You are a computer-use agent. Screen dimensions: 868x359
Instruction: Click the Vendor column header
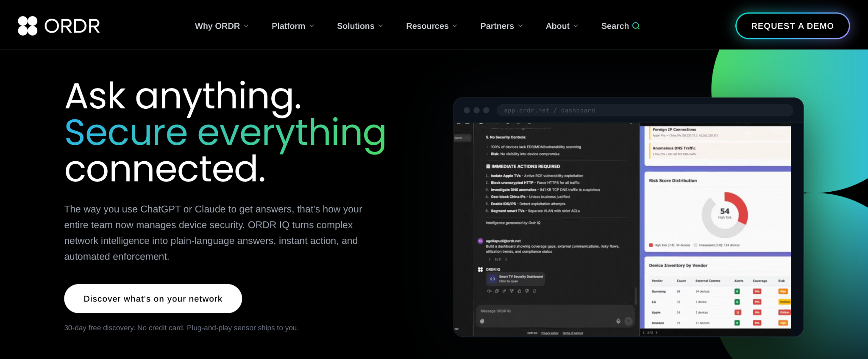(657, 281)
